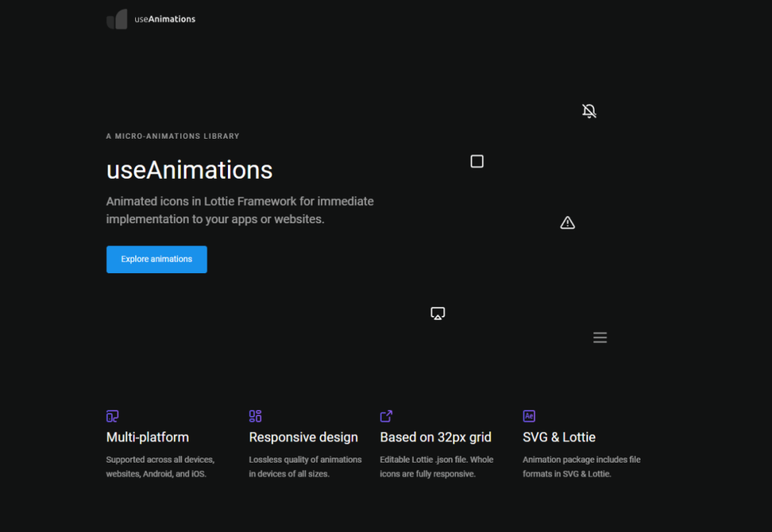The height and width of the screenshot is (532, 772).
Task: Toggle the empty checkbox animated icon
Action: pyautogui.click(x=477, y=161)
